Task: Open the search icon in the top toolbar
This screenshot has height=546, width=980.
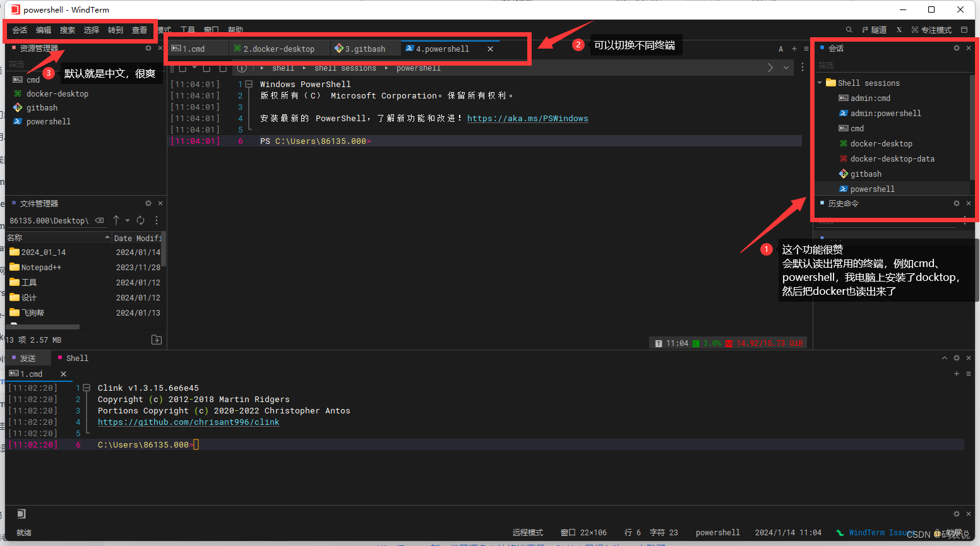Action: (x=849, y=30)
